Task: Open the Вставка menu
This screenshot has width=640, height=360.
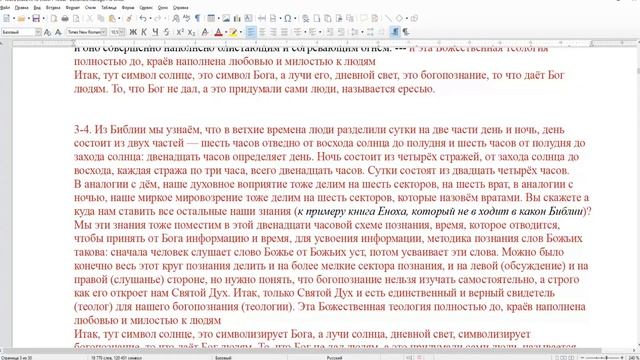Action: click(x=53, y=7)
